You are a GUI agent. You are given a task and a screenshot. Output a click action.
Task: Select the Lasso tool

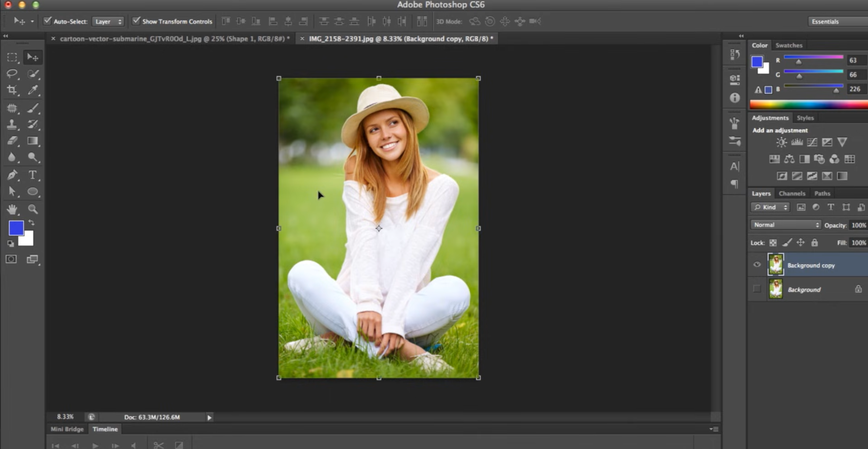pyautogui.click(x=12, y=73)
